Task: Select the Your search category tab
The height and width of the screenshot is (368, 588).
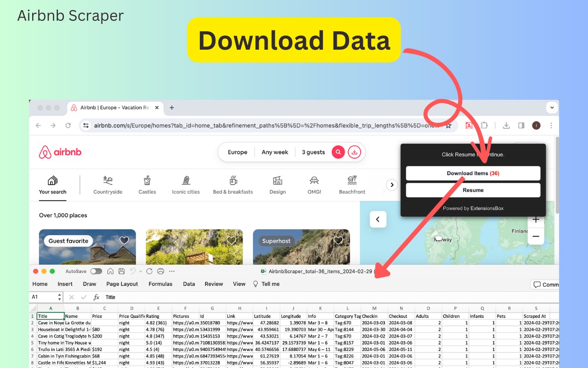Action: tap(52, 185)
